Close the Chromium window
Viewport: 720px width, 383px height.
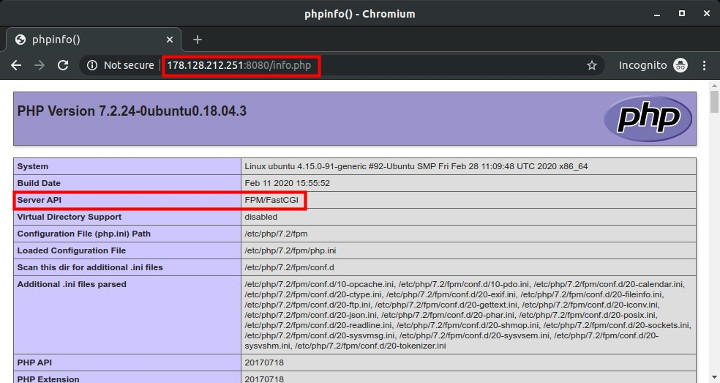coord(707,13)
